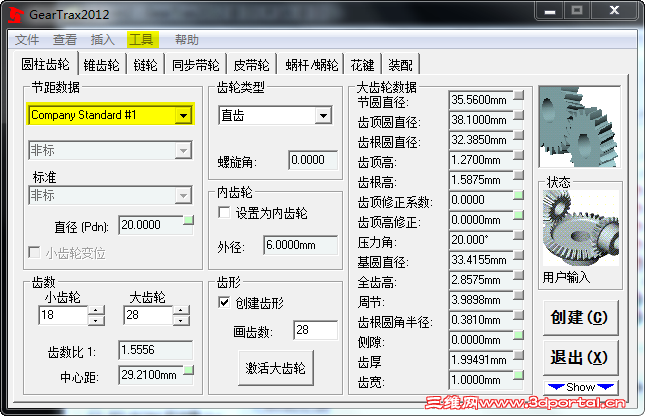This screenshot has width=645, height=416.
Task: Click the 外径 input field
Action: pyautogui.click(x=300, y=245)
